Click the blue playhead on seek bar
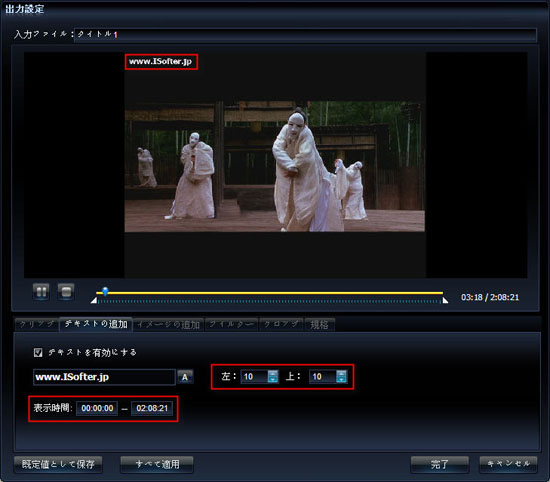Viewport: 550px width, 482px height. pyautogui.click(x=105, y=291)
